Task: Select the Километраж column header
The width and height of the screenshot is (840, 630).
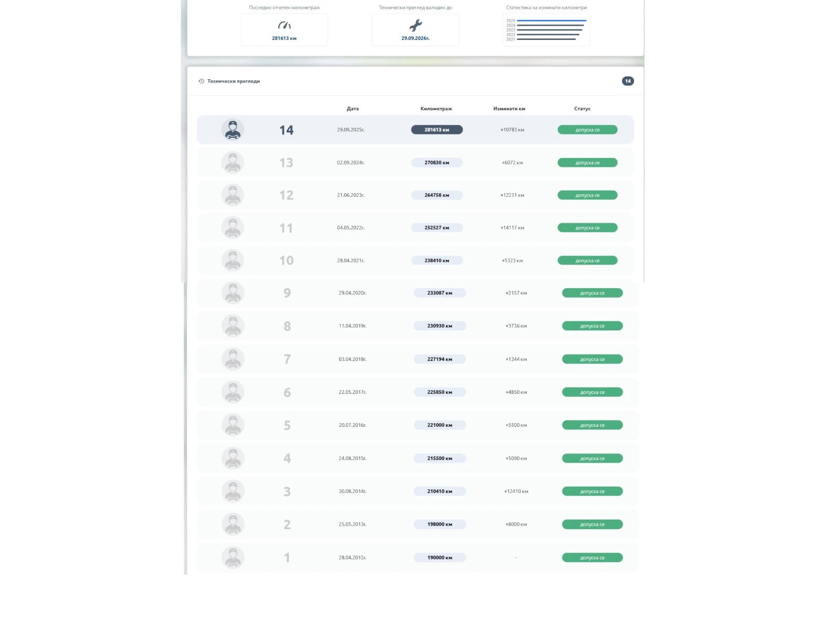Action: (x=436, y=109)
